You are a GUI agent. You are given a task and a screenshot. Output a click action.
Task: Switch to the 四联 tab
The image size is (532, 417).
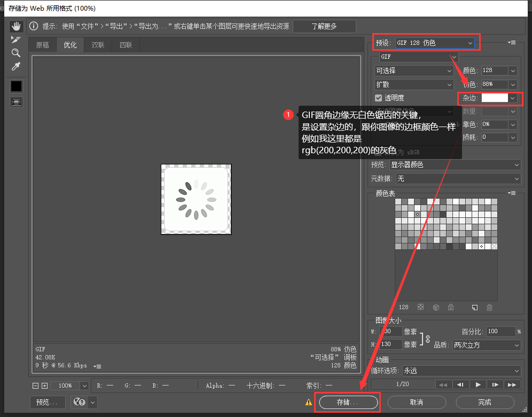coord(126,45)
